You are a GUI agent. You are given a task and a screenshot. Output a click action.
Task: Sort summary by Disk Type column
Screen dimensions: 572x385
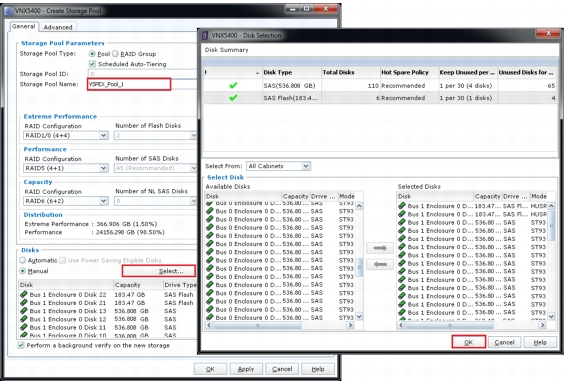coord(291,72)
